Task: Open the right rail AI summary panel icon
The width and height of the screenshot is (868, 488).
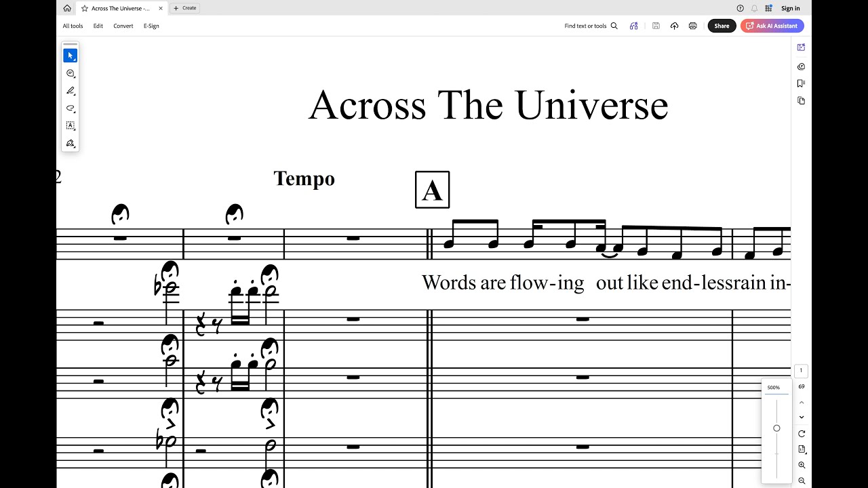Action: pos(801,47)
